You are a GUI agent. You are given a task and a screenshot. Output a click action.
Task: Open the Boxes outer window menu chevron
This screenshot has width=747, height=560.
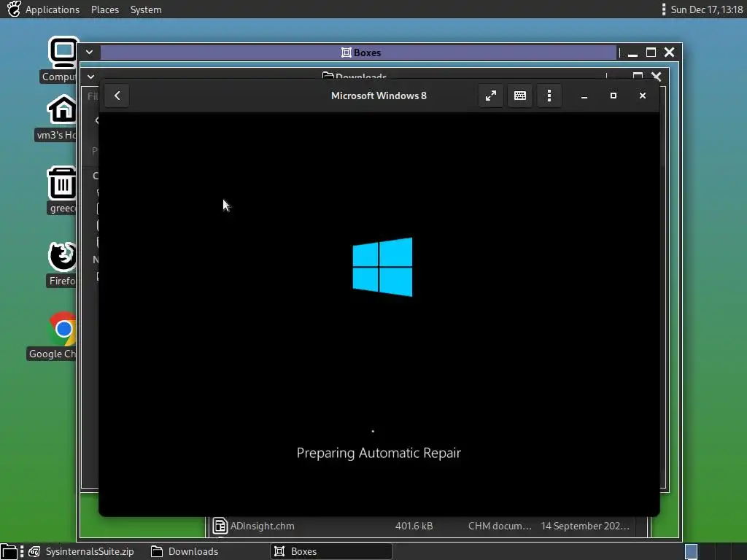(x=89, y=52)
